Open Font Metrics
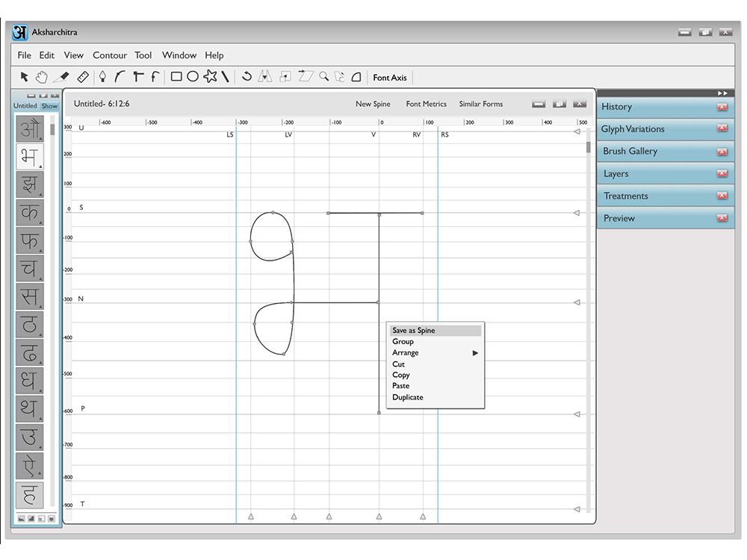The height and width of the screenshot is (560, 747). 427,104
